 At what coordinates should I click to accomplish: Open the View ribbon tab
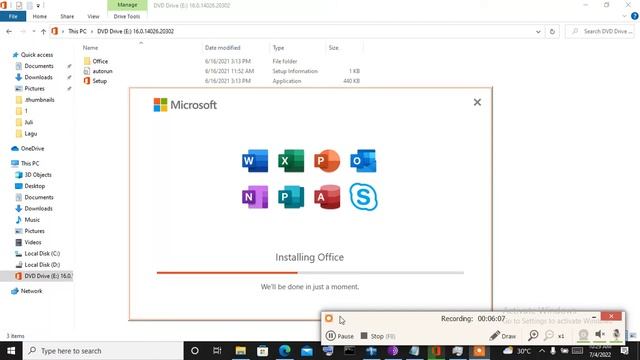[93, 16]
